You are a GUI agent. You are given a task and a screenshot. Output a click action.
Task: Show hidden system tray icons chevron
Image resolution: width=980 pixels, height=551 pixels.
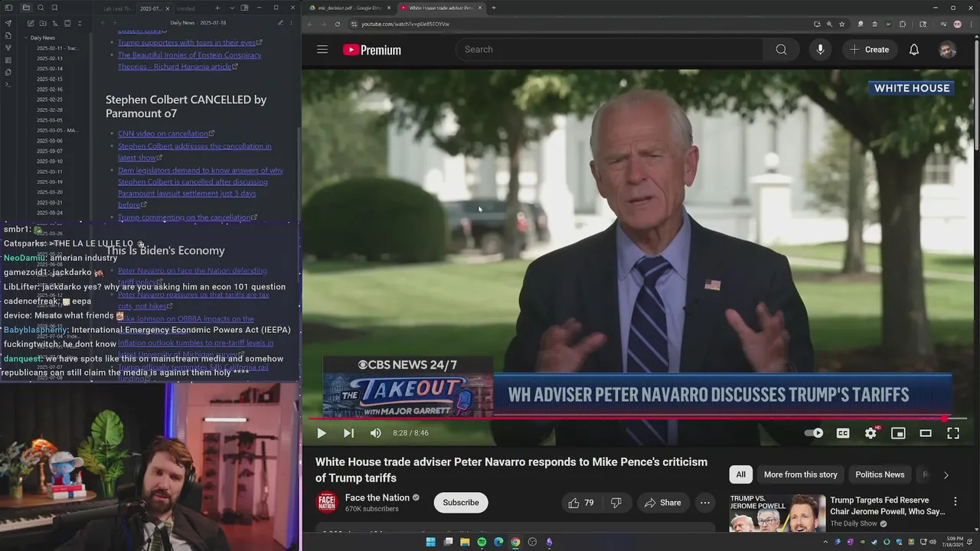[825, 542]
